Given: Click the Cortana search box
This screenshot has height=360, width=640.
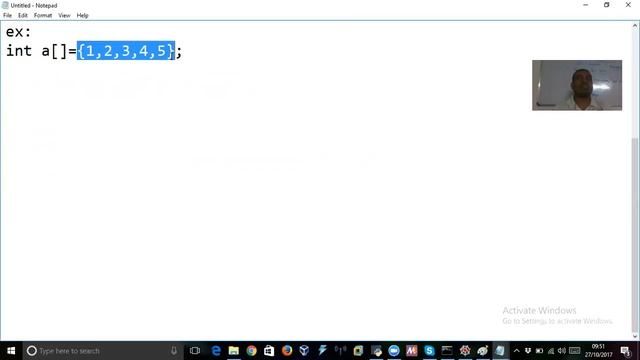Looking at the screenshot, I should click(x=103, y=351).
